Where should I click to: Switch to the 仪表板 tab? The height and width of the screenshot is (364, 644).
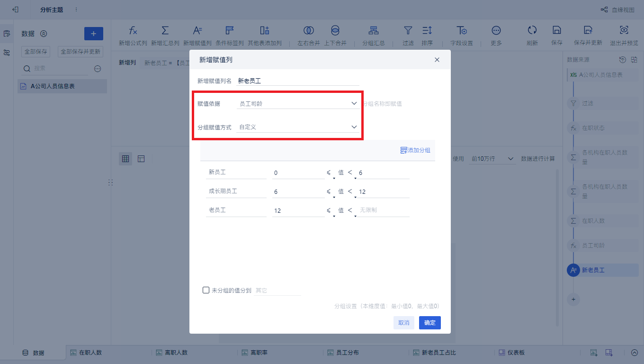coord(511,353)
